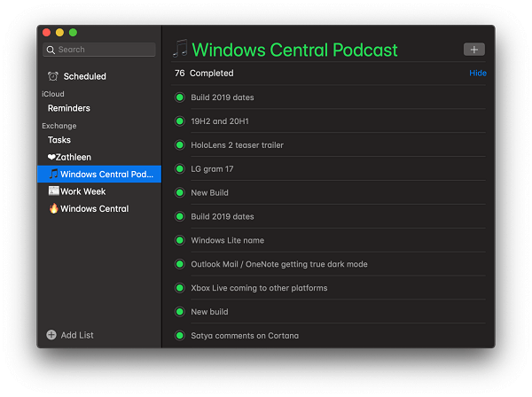Uncheck the "New Build" reminder above second Build 2019 dates
The width and height of the screenshot is (532, 397).
click(180, 192)
